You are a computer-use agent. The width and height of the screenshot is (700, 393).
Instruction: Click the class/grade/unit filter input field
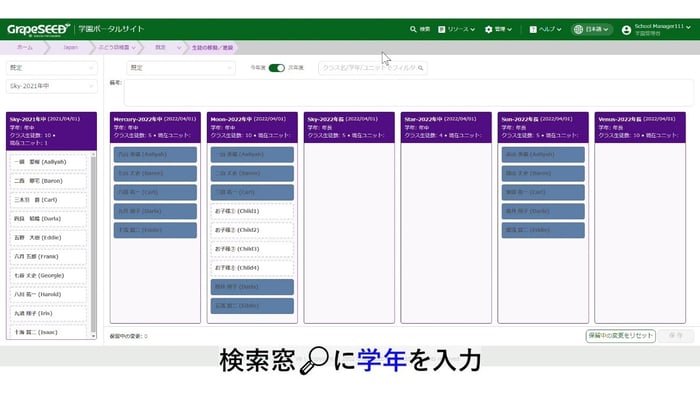click(372, 68)
